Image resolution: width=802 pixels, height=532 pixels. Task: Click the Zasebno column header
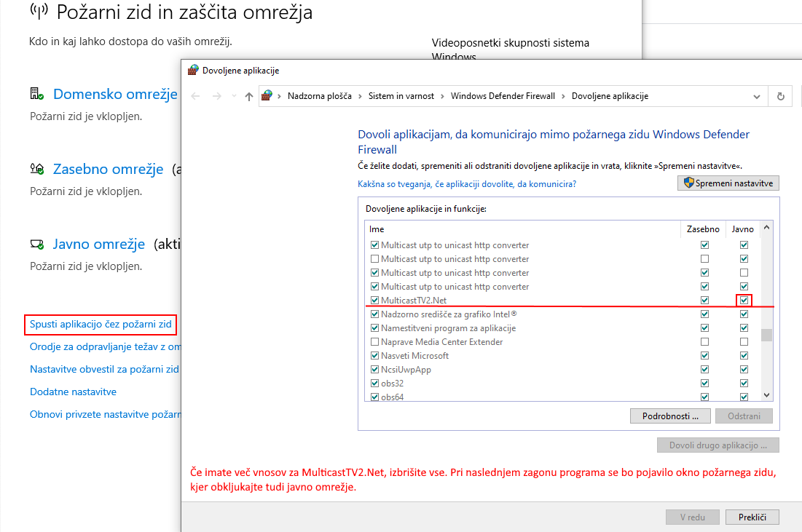pos(703,229)
